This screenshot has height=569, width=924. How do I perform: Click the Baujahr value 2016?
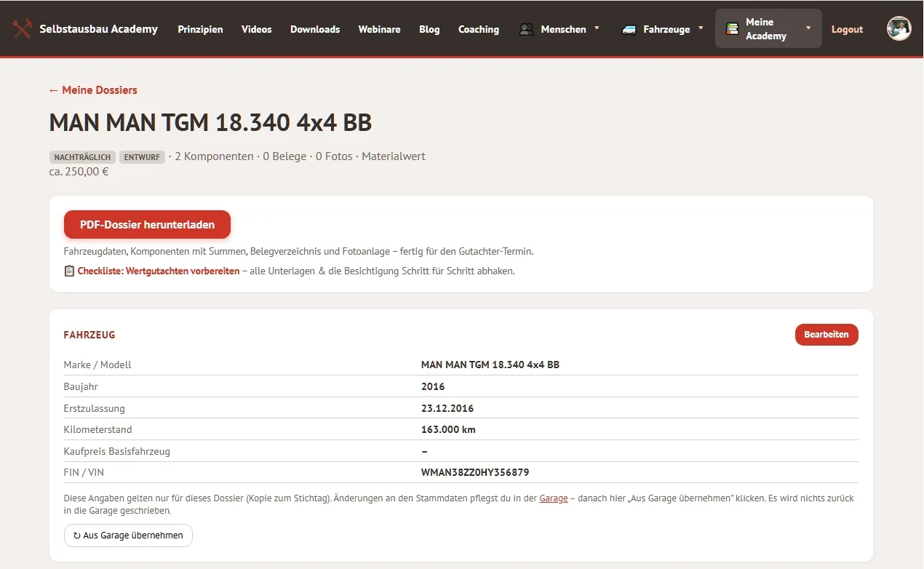click(x=433, y=386)
